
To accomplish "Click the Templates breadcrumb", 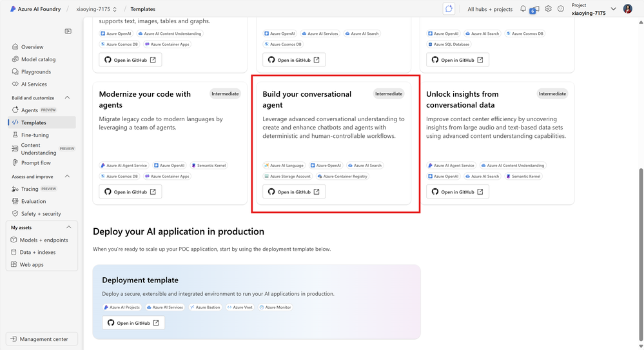I will (143, 9).
